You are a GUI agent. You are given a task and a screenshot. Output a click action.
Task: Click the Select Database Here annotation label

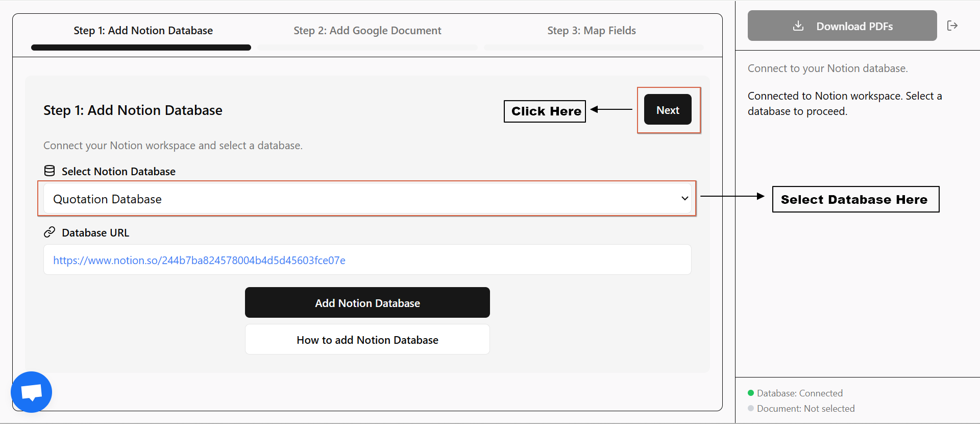(x=855, y=199)
